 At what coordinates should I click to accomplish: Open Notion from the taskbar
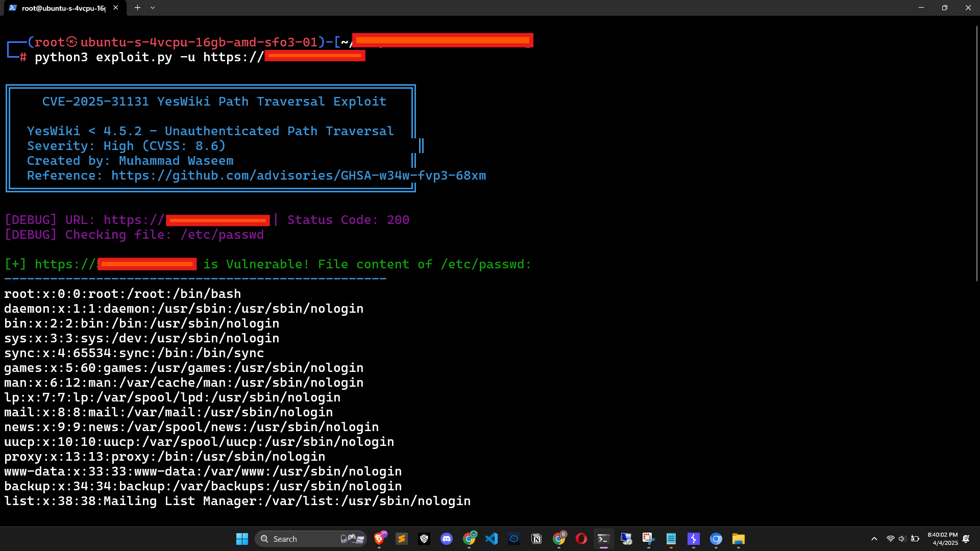536,539
